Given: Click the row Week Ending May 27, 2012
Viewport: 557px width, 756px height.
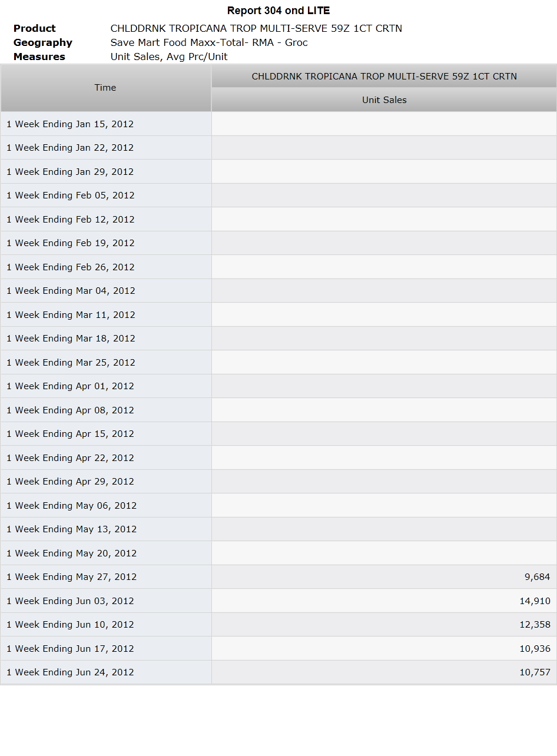Looking at the screenshot, I should pos(278,577).
